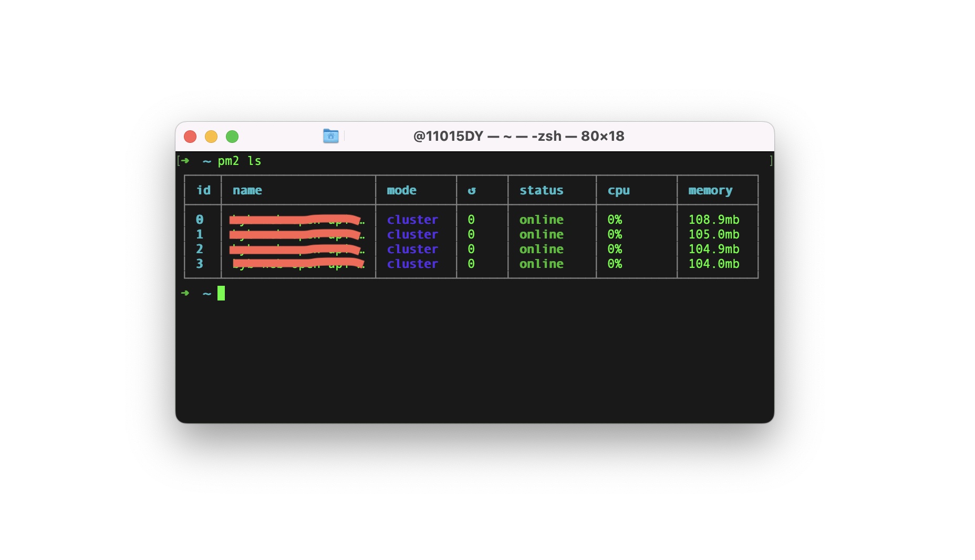Click '0%' cpu value in process 0 row

pyautogui.click(x=615, y=220)
